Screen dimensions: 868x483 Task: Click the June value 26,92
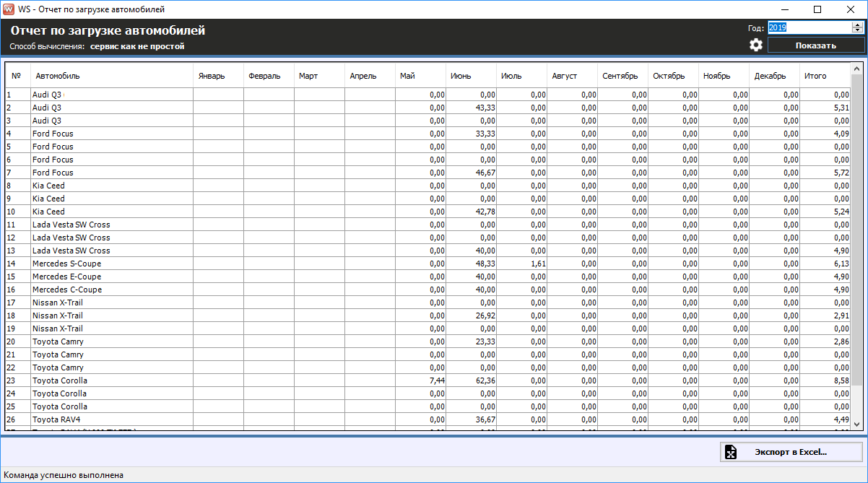click(x=485, y=316)
